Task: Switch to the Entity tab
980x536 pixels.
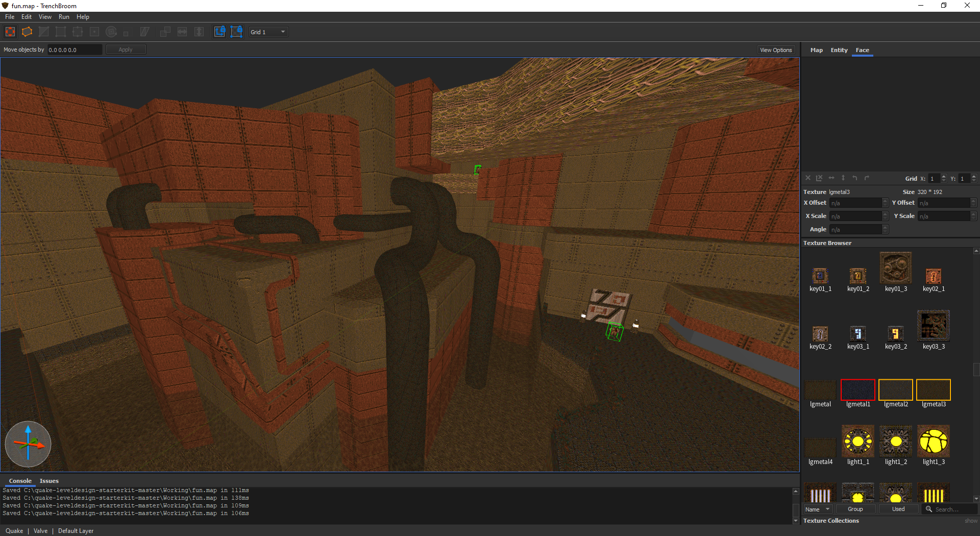Action: (x=839, y=50)
